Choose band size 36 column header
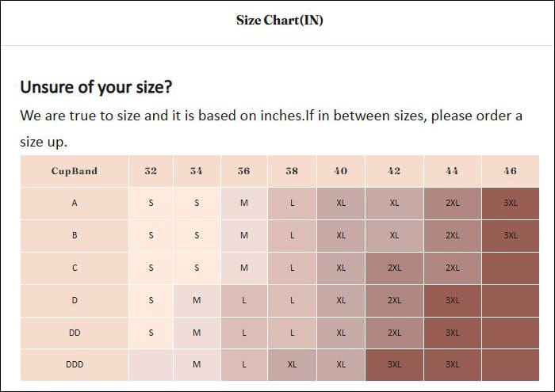Screen dimensions: 555x392 (243, 171)
